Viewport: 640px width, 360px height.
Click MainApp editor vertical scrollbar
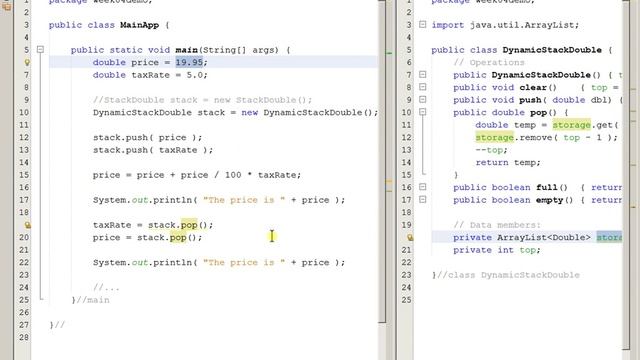point(382,161)
